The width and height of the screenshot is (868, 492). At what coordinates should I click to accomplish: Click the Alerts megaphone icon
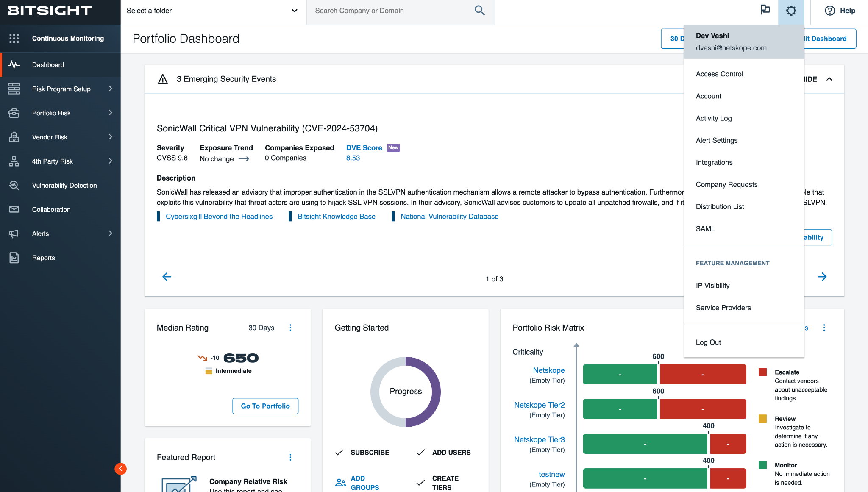click(x=14, y=233)
